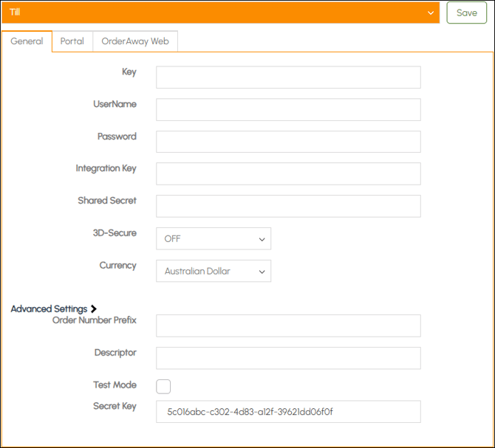The width and height of the screenshot is (495, 448).
Task: Collapse Advanced Settings via its chevron
Action: tap(93, 309)
